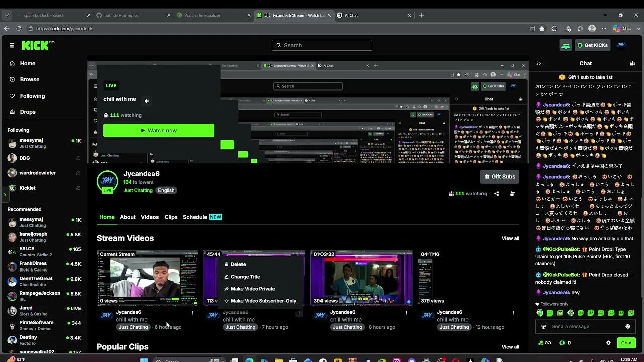Open the Current Stream video thumbnail
The image size is (644, 362).
[147, 278]
